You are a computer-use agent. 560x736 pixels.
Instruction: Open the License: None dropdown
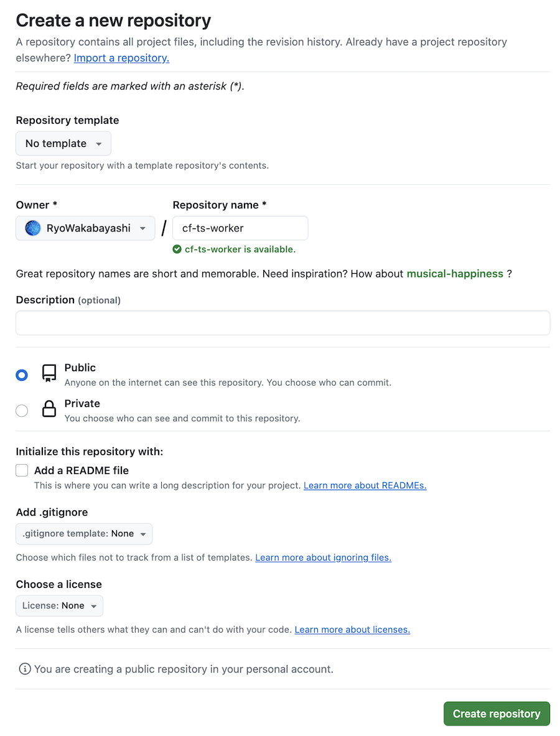(60, 606)
